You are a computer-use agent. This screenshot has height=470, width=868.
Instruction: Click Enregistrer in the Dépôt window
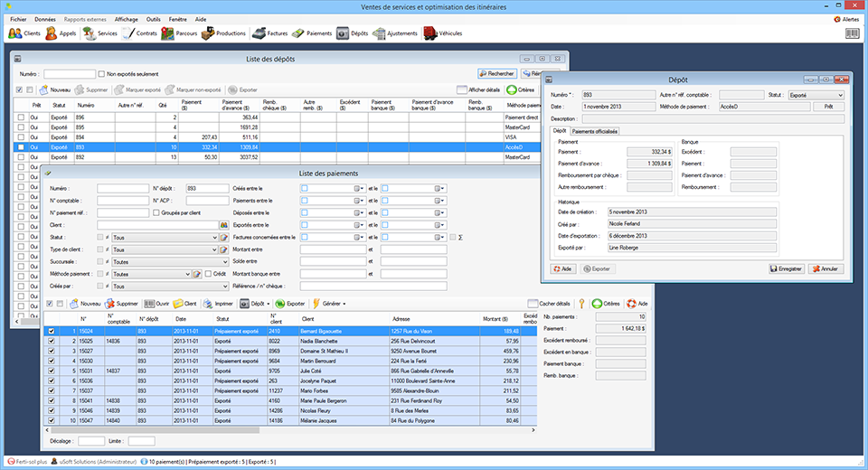pyautogui.click(x=786, y=268)
